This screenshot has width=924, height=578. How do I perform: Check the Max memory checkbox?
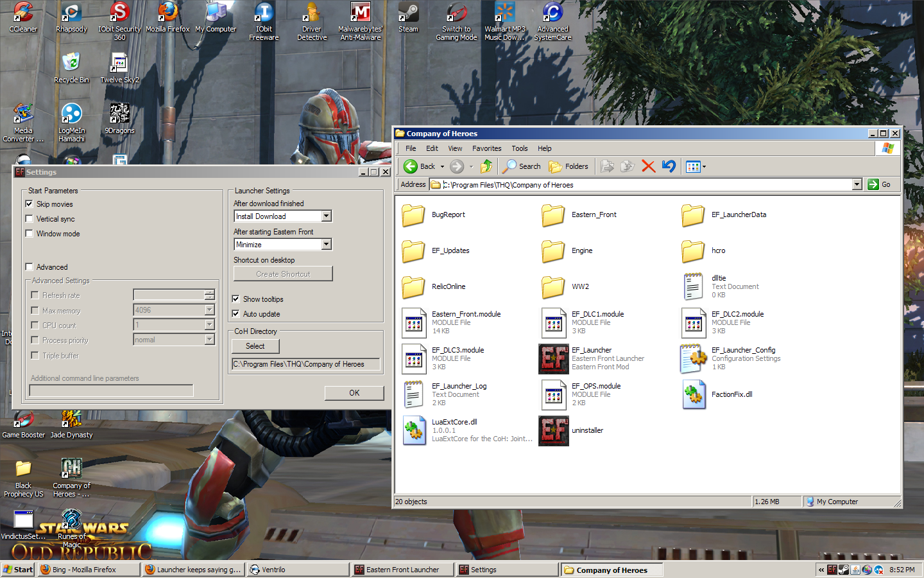pyautogui.click(x=35, y=310)
